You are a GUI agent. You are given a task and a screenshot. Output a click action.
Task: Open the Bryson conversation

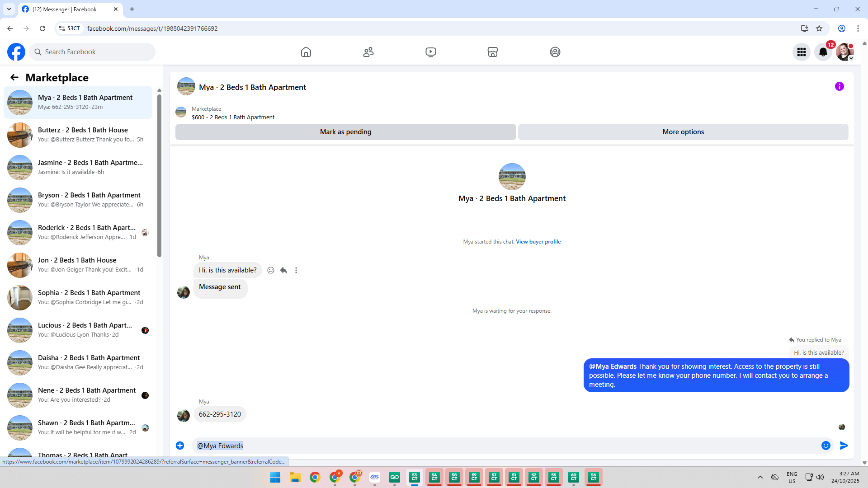pos(78,200)
